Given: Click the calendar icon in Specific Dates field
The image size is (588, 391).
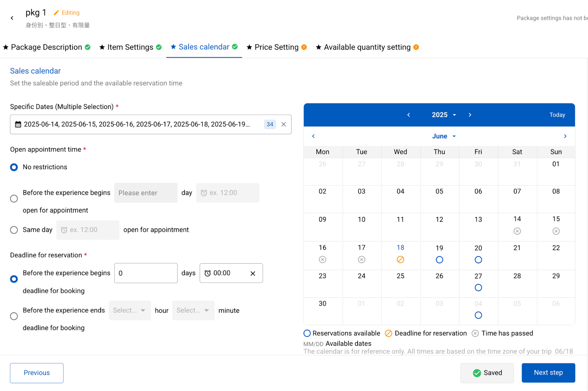Looking at the screenshot, I should pos(18,124).
